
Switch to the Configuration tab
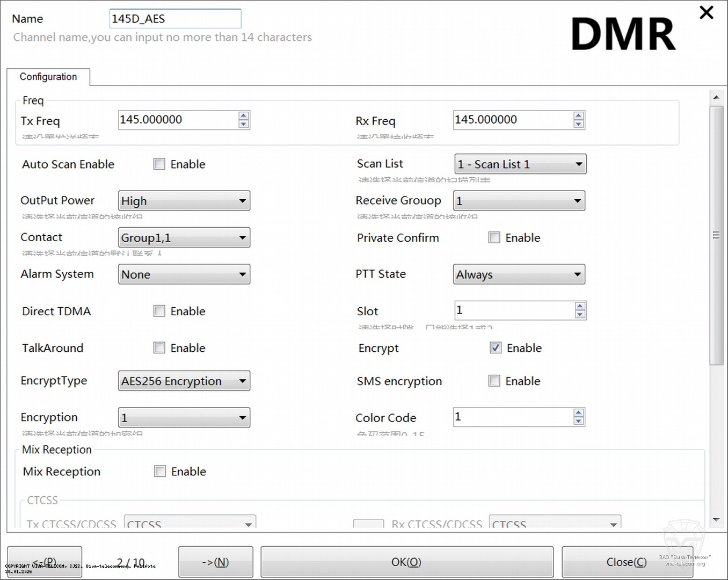(48, 77)
